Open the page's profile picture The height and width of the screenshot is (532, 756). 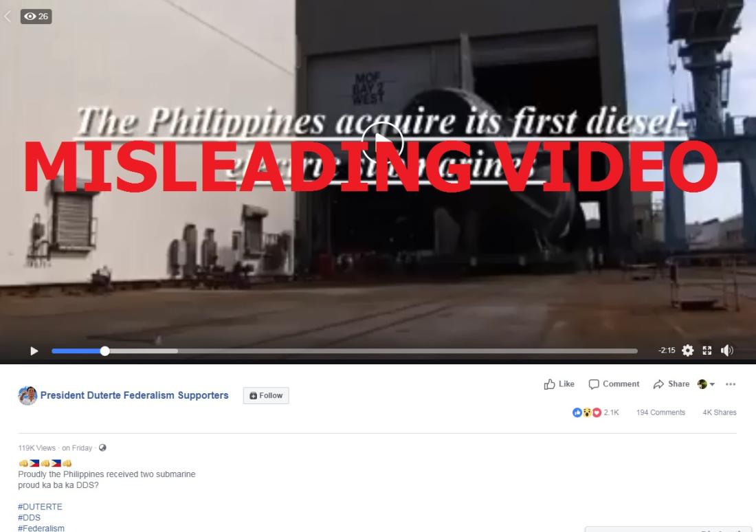(27, 395)
